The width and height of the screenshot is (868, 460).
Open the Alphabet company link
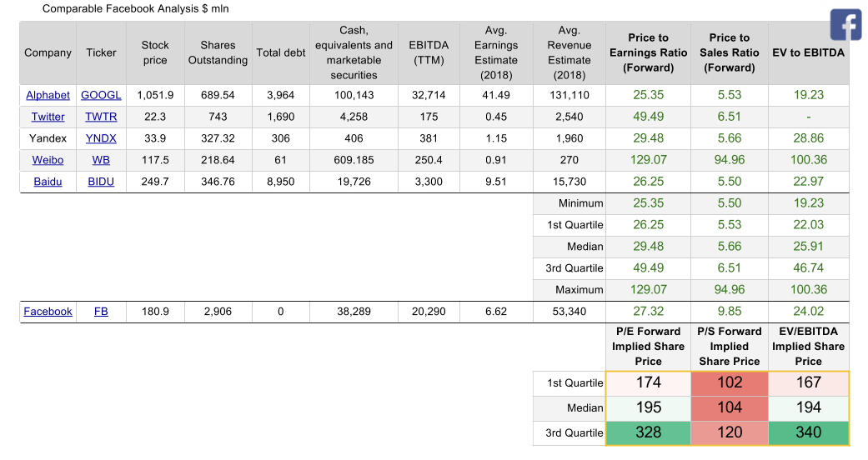coord(48,95)
